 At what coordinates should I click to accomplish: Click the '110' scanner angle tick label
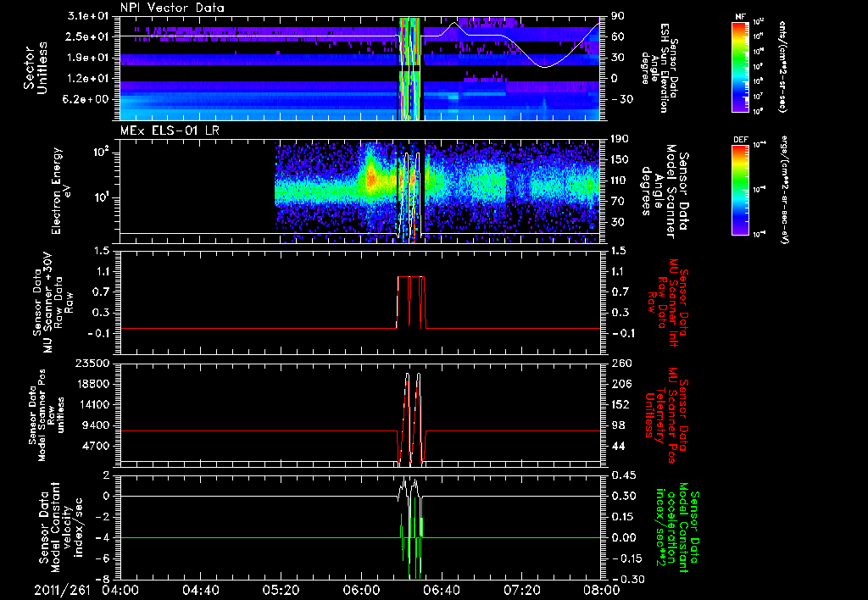(x=617, y=181)
